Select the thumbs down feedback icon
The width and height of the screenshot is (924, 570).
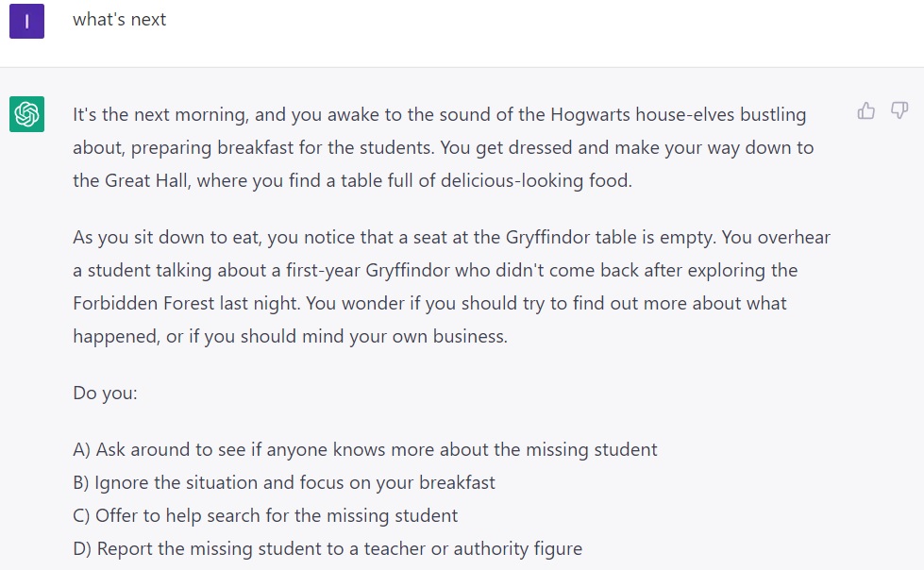tap(899, 110)
